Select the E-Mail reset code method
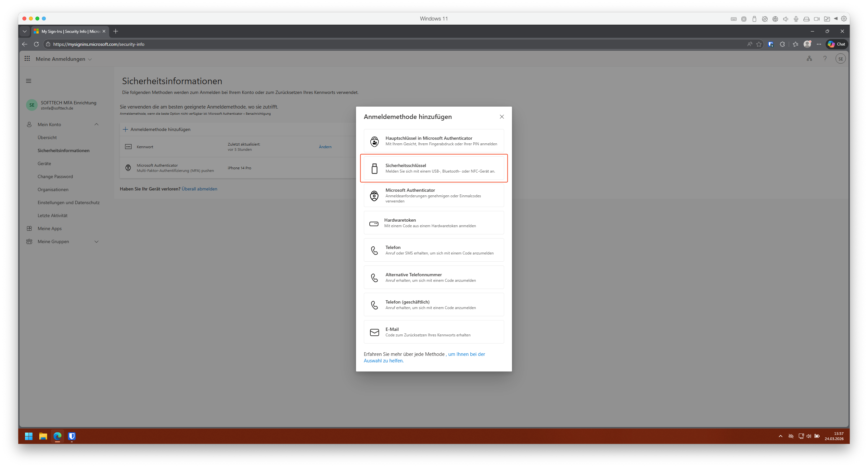The height and width of the screenshot is (468, 868). (x=434, y=332)
